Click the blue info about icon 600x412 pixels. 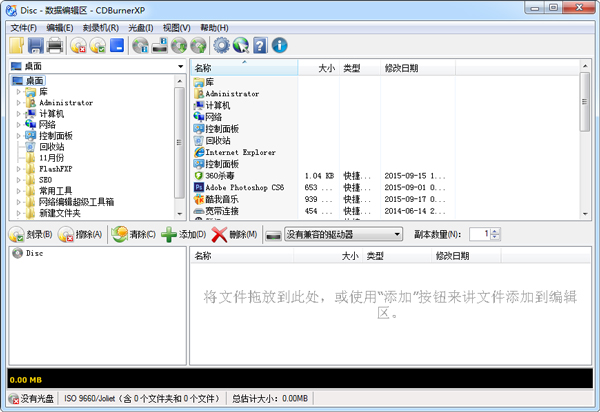pyautogui.click(x=279, y=46)
